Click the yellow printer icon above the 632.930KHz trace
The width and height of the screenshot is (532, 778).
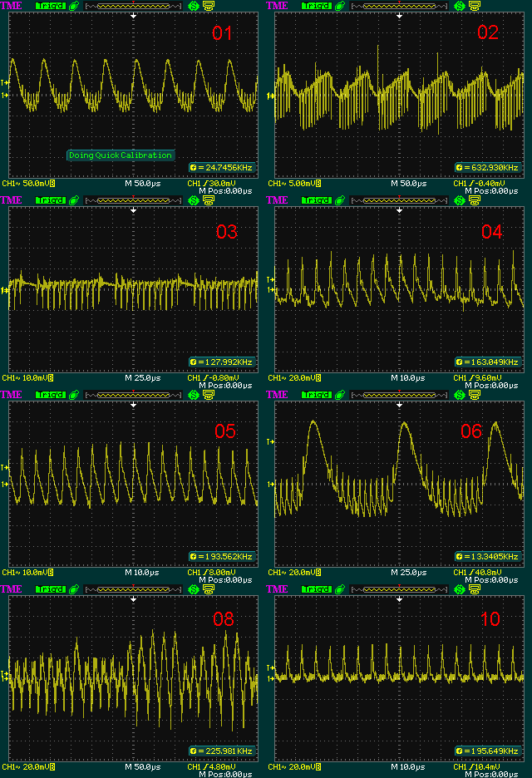coord(475,6)
